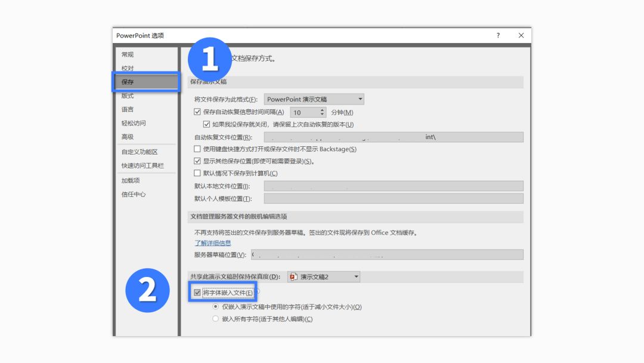Screen dimensions: 644x363
Task: Open the 加载项 category
Action: point(131,180)
